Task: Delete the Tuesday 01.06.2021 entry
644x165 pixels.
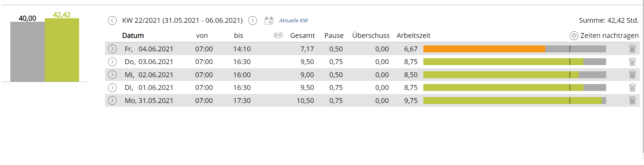Action: click(632, 87)
